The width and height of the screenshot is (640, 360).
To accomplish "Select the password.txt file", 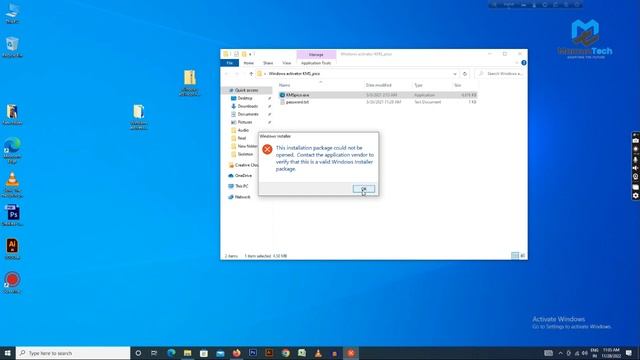I will [x=378, y=102].
